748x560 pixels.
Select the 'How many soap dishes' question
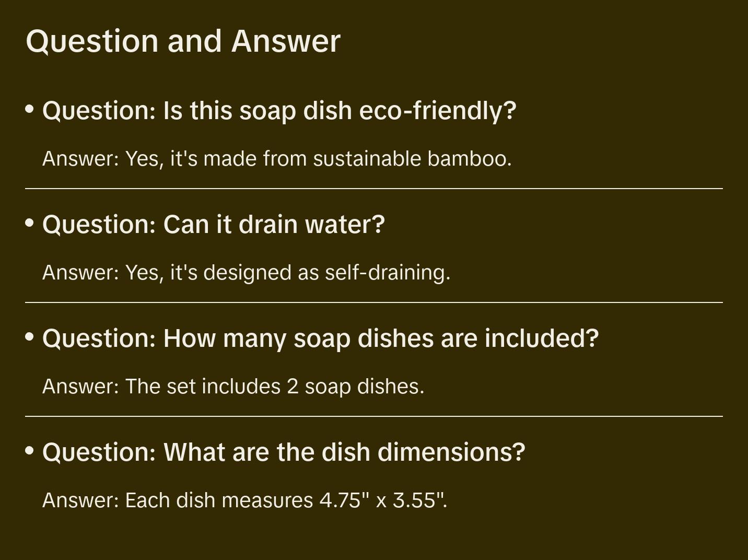tap(320, 338)
